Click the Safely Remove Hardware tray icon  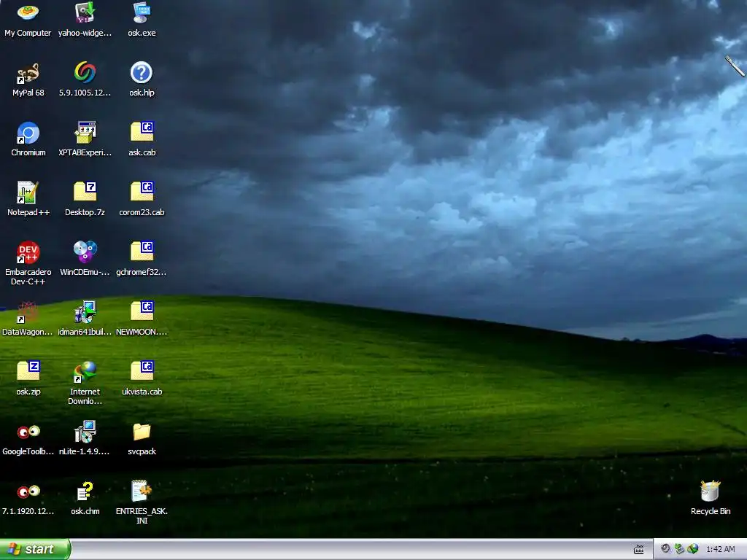pyautogui.click(x=679, y=549)
